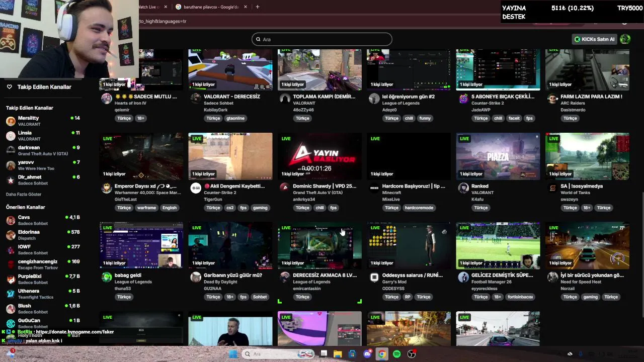This screenshot has height=362, width=644.
Task: Open Cavs avatar in recommended channels
Action: [x=11, y=220]
